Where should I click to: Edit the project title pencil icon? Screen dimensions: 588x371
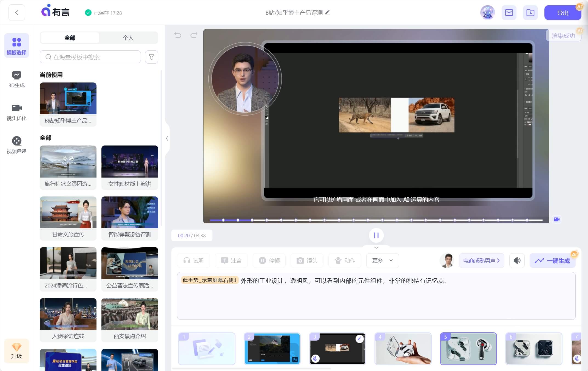[328, 13]
